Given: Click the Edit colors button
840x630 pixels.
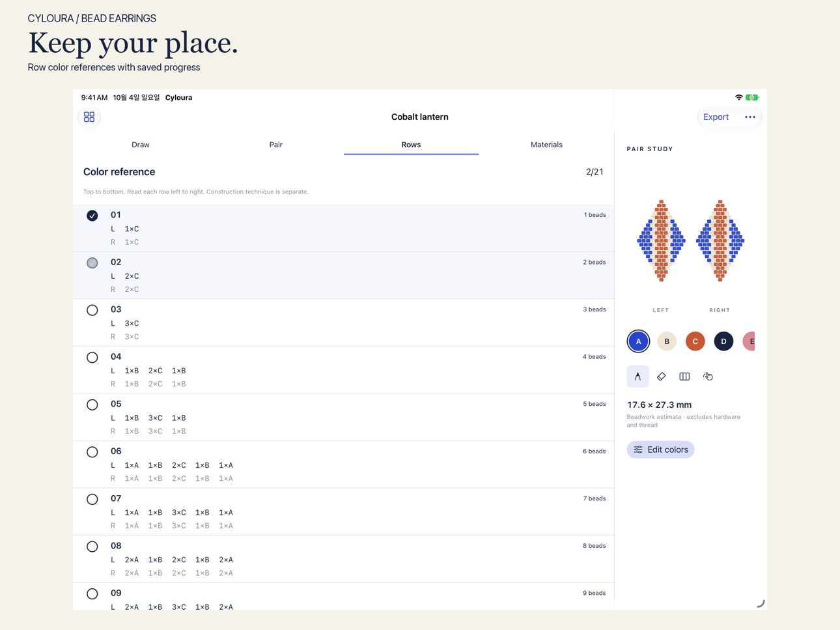Looking at the screenshot, I should click(661, 450).
